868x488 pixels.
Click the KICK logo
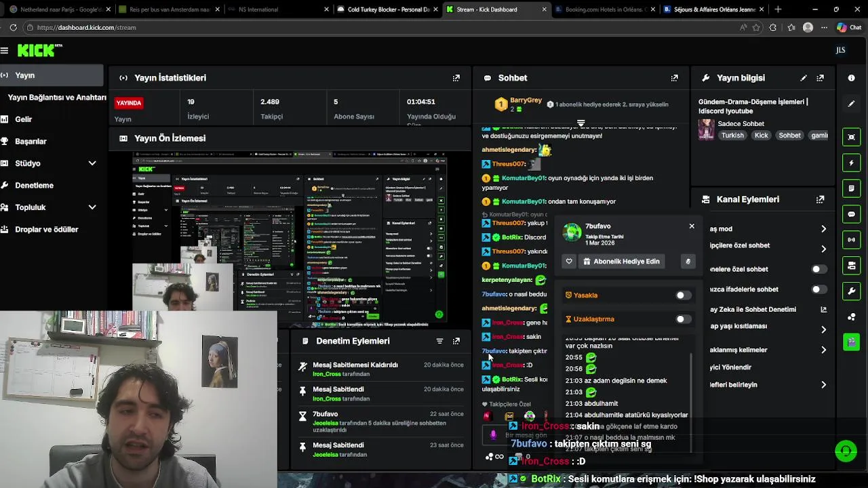click(39, 50)
